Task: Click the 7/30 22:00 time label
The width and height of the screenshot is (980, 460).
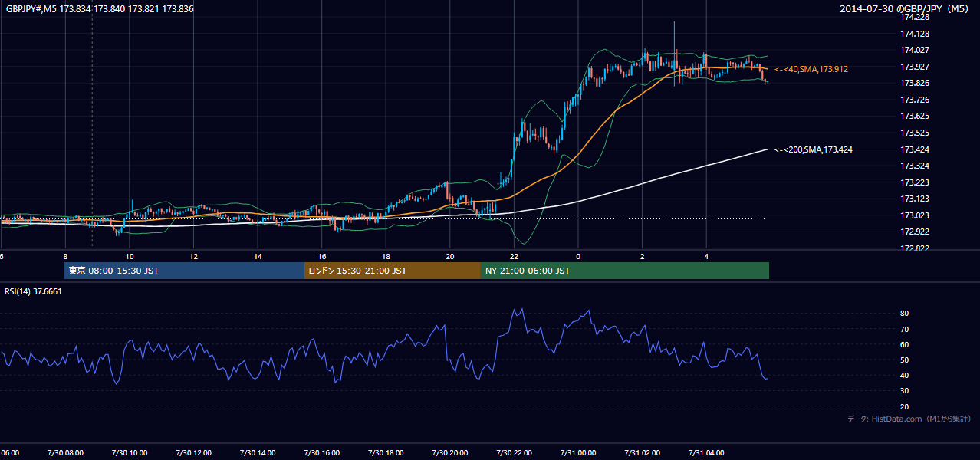Action: pyautogui.click(x=514, y=453)
